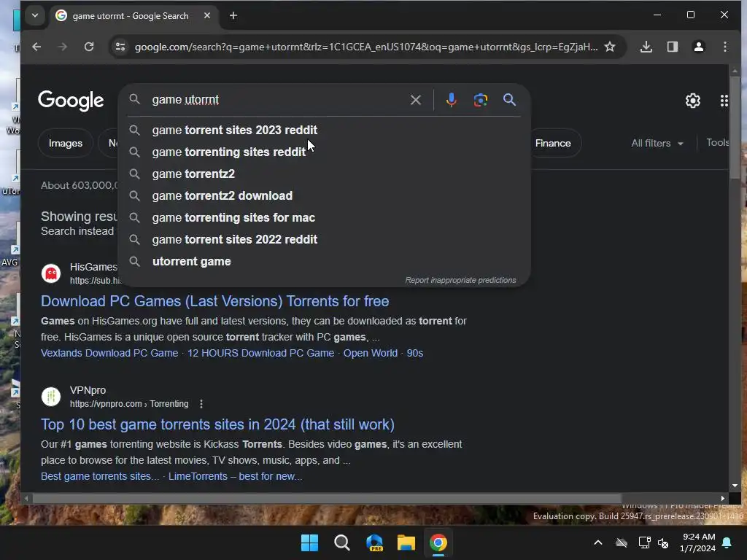Click the VPNpro source name

[x=88, y=391]
